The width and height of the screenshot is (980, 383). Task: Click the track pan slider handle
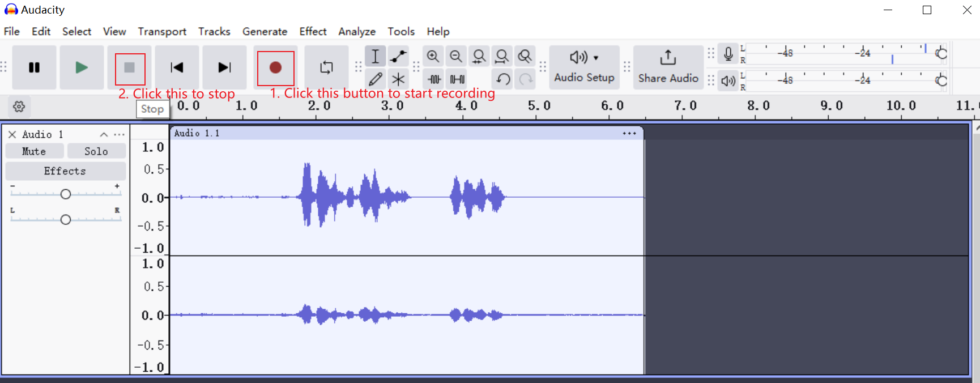click(x=66, y=219)
